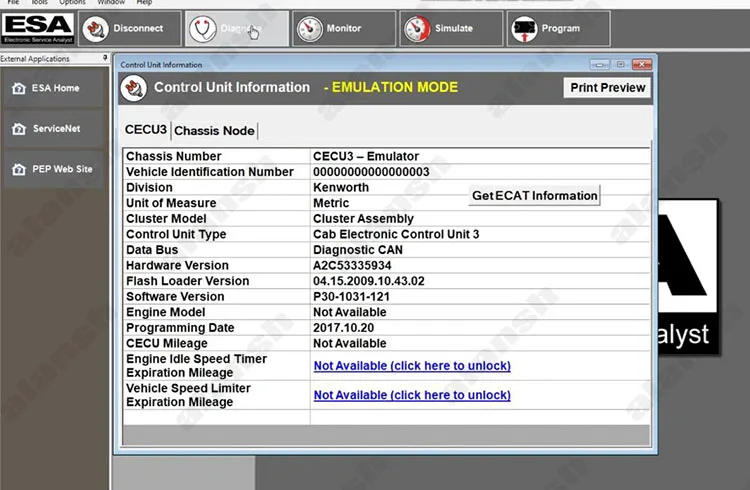Viewport: 750px width, 490px height.
Task: Click the CECU3 – Emulator chassis value
Action: point(366,156)
